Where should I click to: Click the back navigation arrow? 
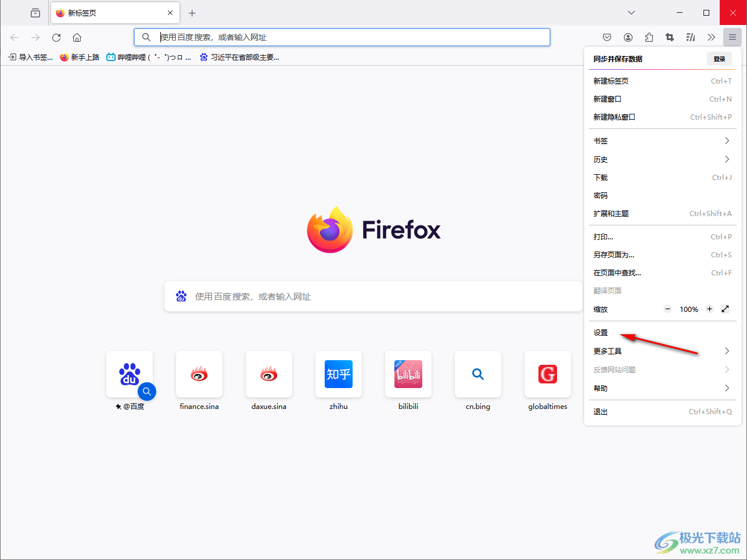tap(15, 37)
